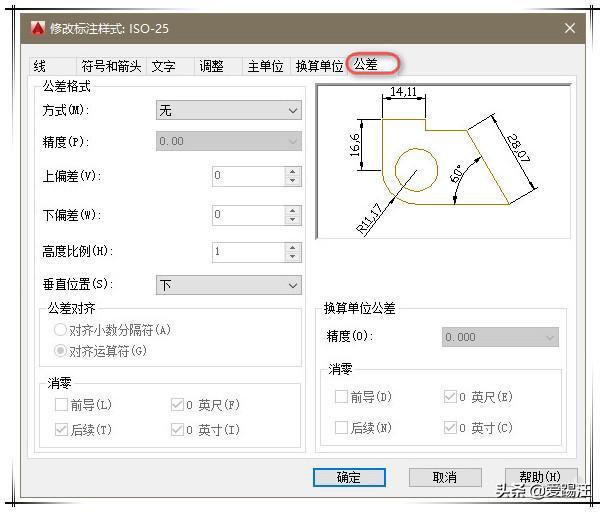This screenshot has height=512, width=605.
Task: Click the 确定 button
Action: [349, 478]
